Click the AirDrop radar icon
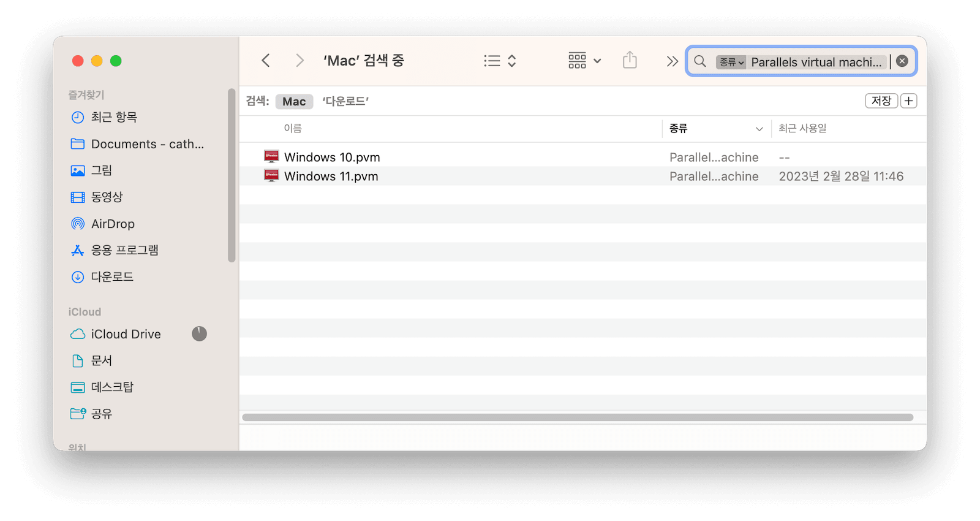Screen dimensions: 980x521 78,224
